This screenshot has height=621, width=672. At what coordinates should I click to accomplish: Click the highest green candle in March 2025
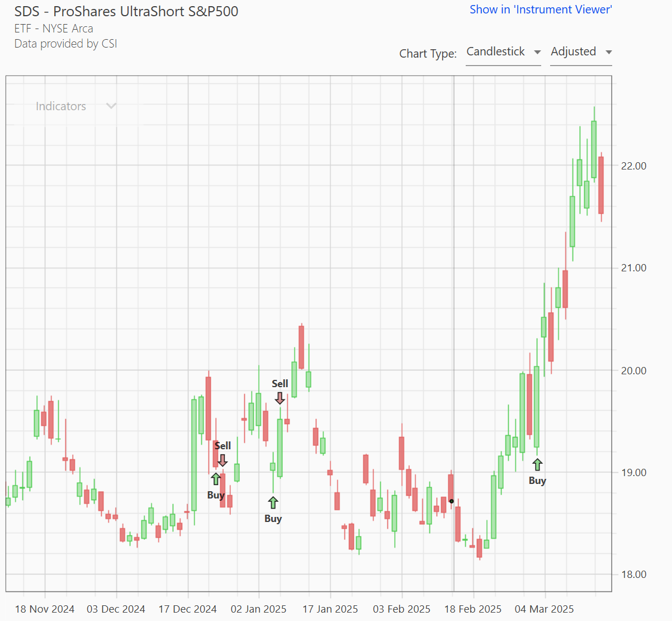click(x=594, y=149)
